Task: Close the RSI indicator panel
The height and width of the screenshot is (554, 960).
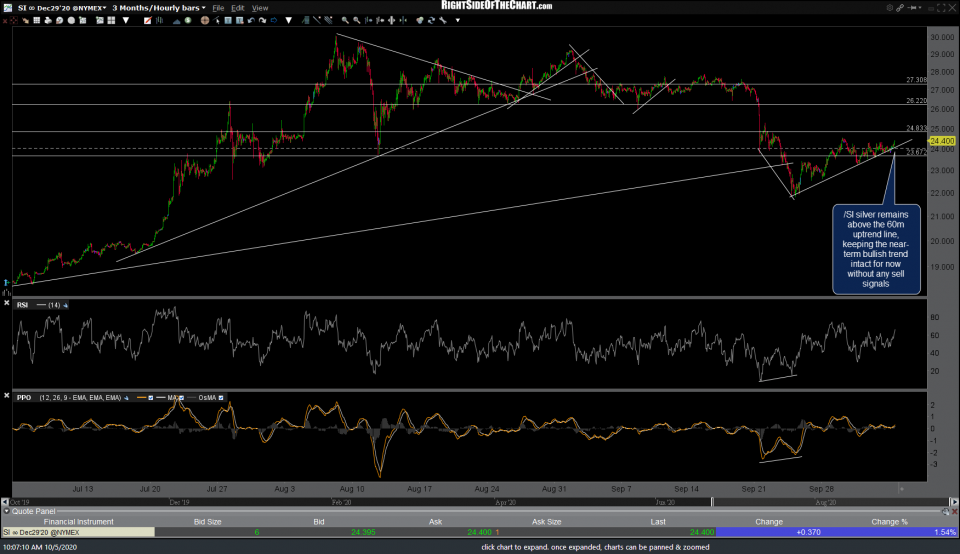Action: pyautogui.click(x=6, y=304)
